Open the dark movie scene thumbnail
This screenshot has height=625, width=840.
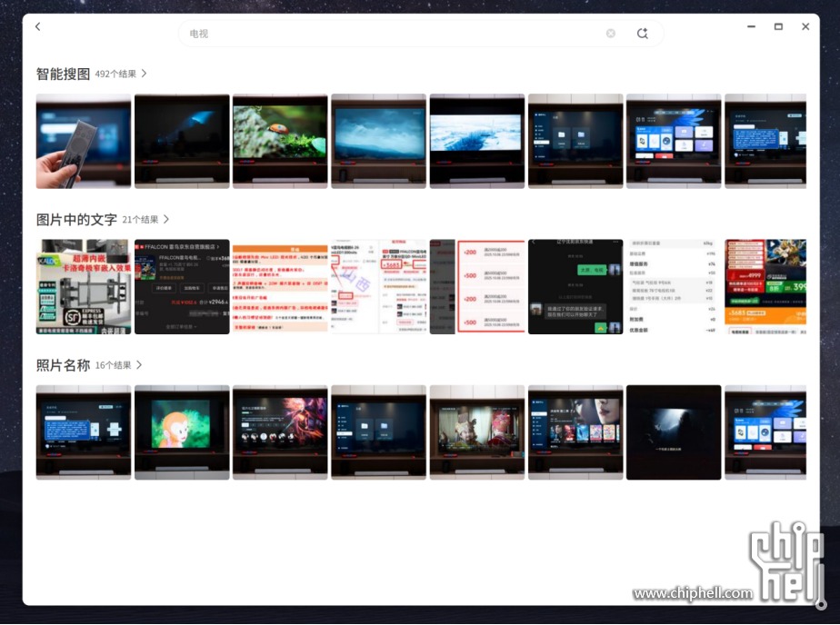click(674, 432)
